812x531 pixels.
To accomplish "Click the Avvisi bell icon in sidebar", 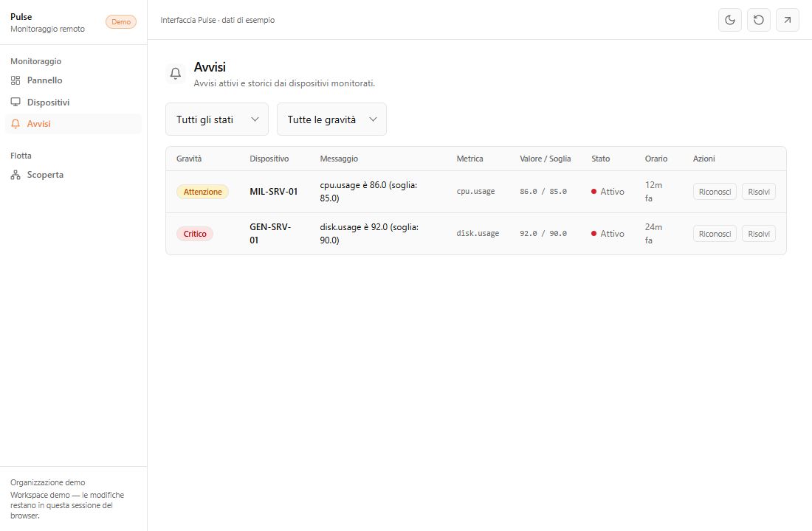I will tap(16, 124).
